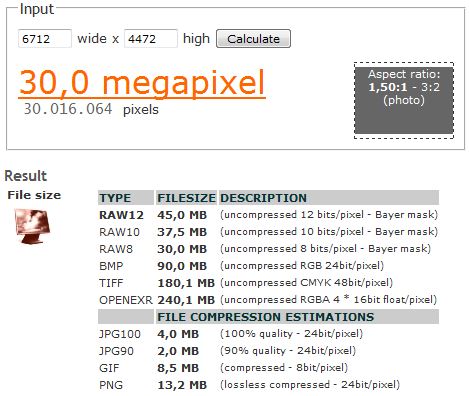Click the TIFF 180,1 MB filesize value

pyautogui.click(x=186, y=283)
